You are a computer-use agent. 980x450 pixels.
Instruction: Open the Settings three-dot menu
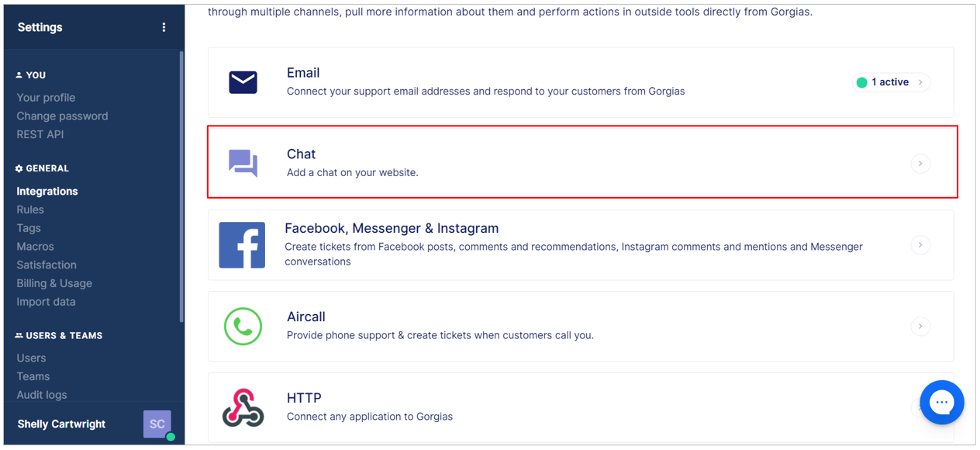tap(164, 27)
